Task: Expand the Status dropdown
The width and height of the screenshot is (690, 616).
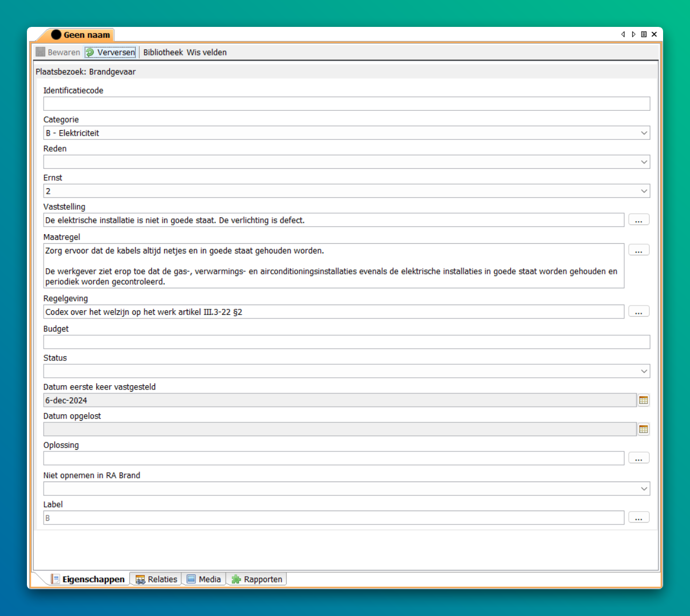Action: click(x=644, y=371)
